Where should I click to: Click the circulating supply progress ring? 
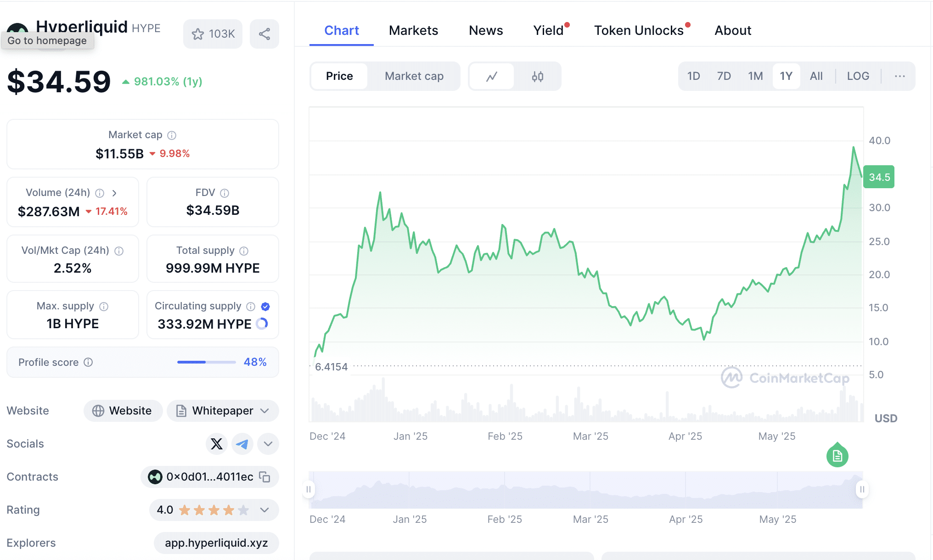pos(262,324)
